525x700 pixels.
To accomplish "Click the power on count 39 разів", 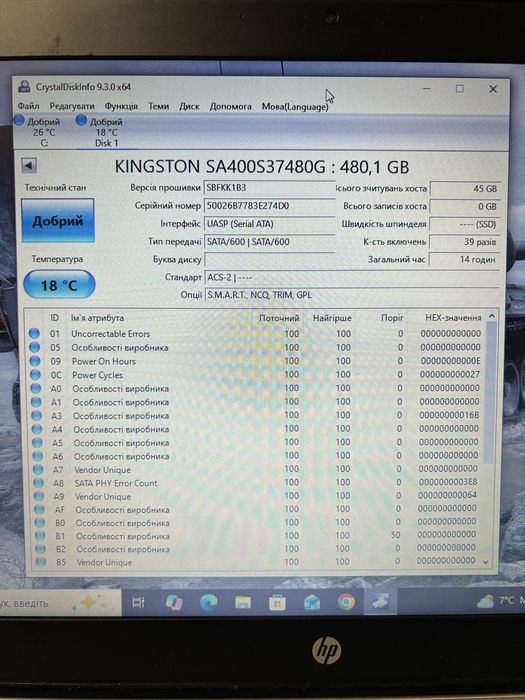I will click(x=465, y=242).
